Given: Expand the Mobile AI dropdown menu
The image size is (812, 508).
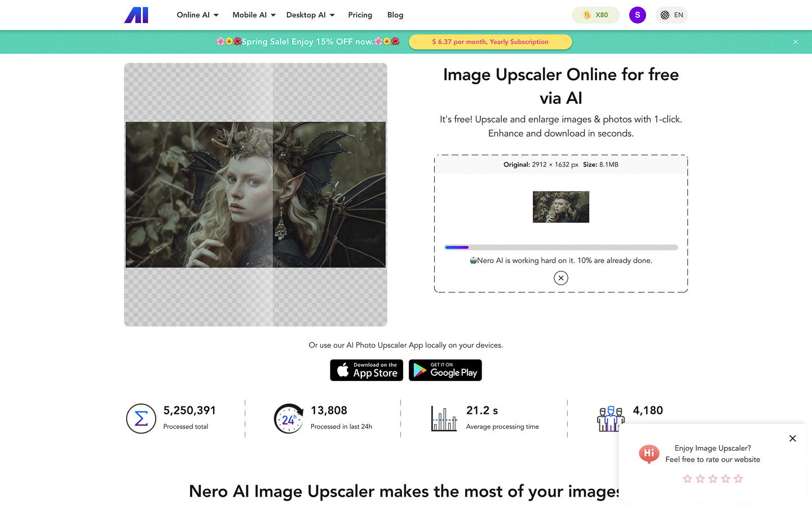Looking at the screenshot, I should coord(254,15).
